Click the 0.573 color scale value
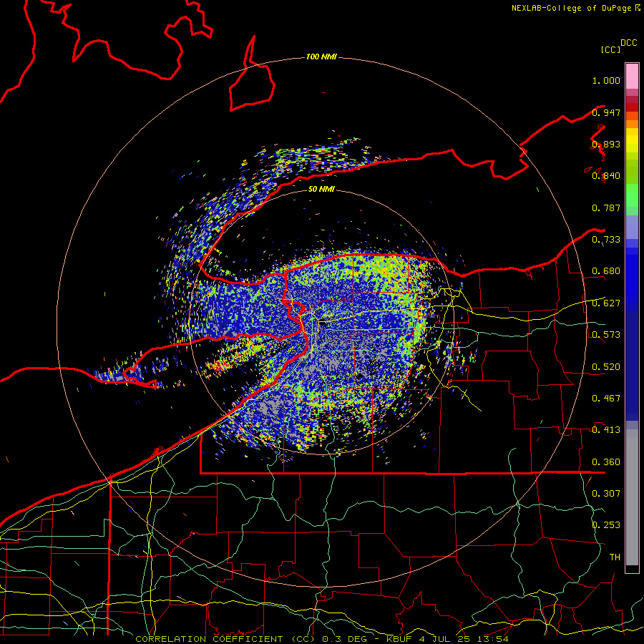Screen dimensions: 644x644 (x=606, y=335)
